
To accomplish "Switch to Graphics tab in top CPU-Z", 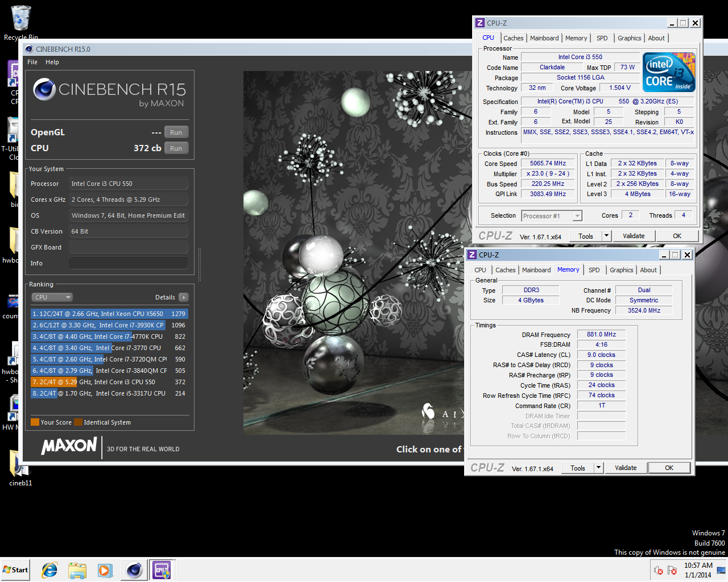I will (x=630, y=38).
